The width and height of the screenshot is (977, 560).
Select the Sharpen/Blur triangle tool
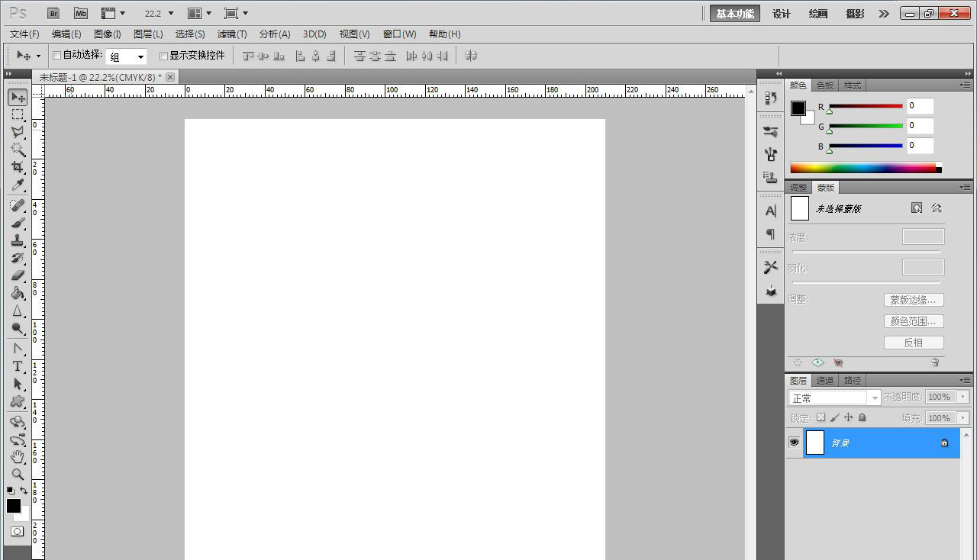pos(18,311)
